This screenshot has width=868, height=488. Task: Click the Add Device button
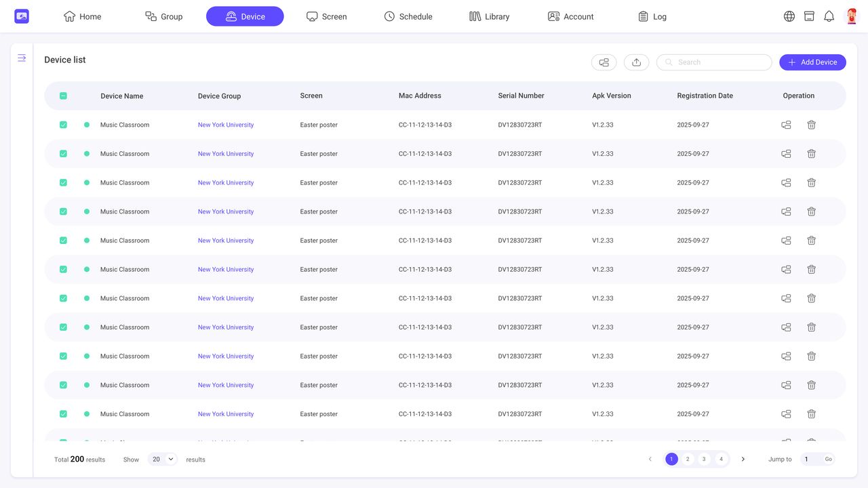pyautogui.click(x=812, y=62)
